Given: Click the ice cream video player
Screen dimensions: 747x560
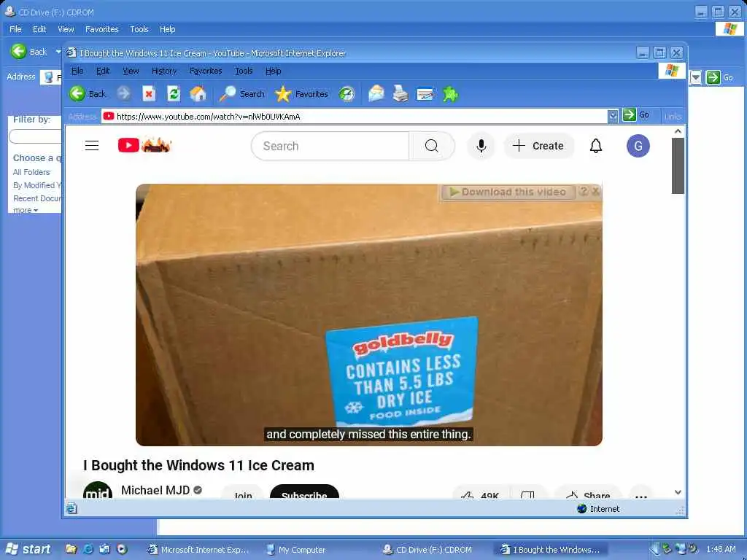Looking at the screenshot, I should point(368,315).
